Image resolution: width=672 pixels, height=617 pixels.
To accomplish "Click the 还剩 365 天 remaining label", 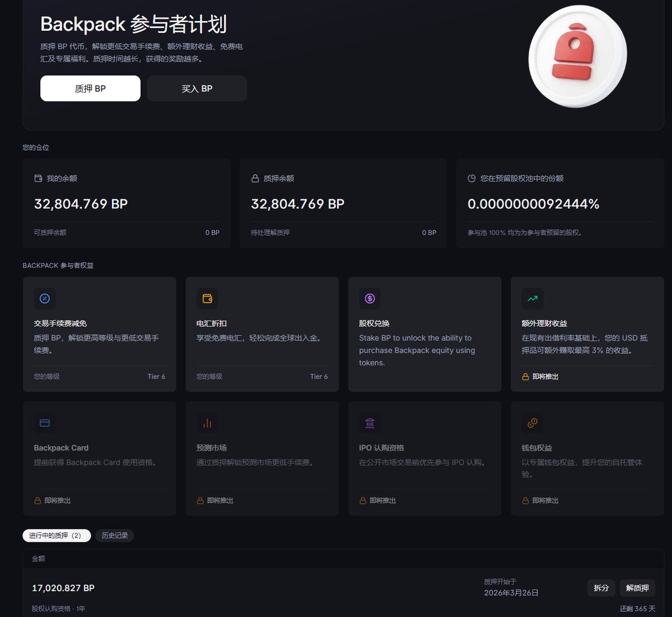I will tap(637, 609).
